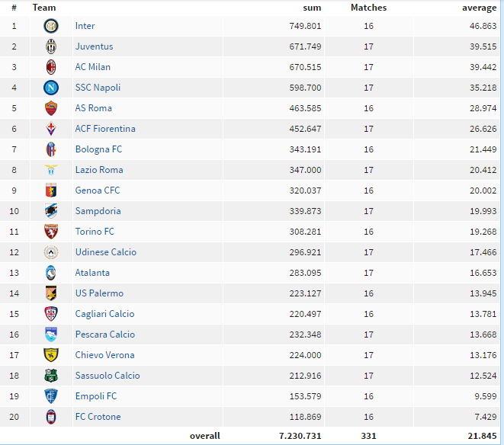Click the Inter club crest icon
Viewport: 504px width, 445px height.
coord(51,26)
